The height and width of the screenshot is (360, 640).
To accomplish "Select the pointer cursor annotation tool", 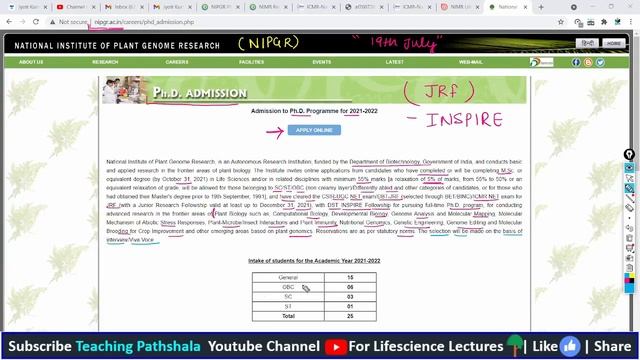I will pos(629,178).
